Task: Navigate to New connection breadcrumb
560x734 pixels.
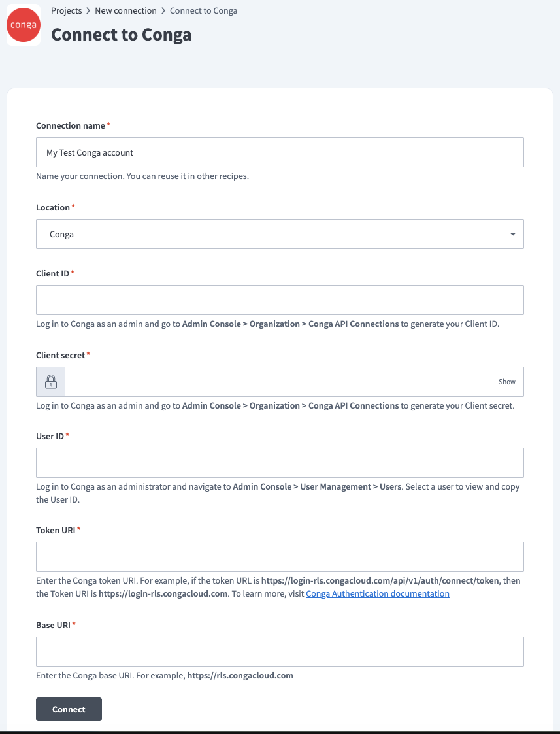Action: click(x=125, y=10)
